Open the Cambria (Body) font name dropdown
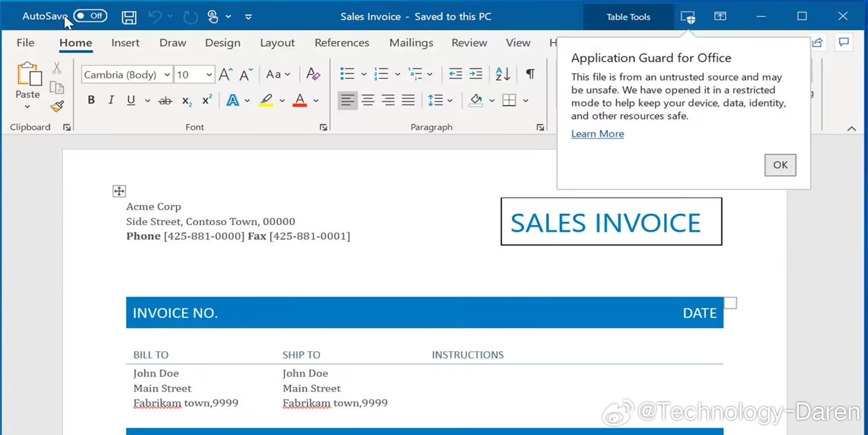Screen dimensions: 868x435 click(167, 75)
